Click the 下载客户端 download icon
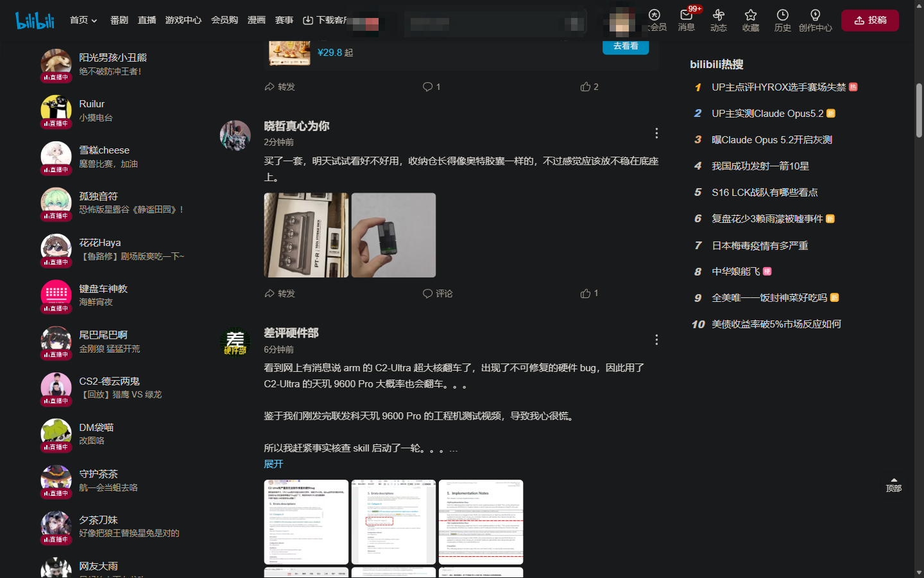924x578 pixels. (x=308, y=21)
